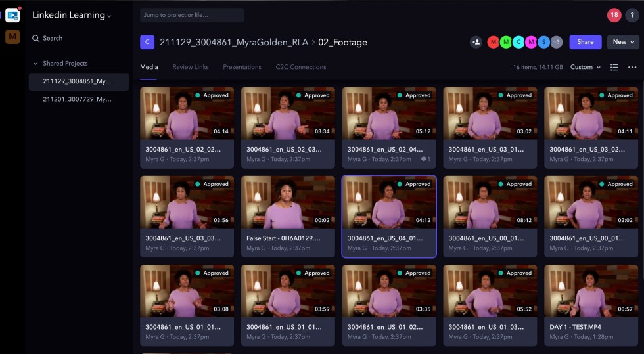Click the comment bubble on 3004861_en_US_02_04 clip
This screenshot has height=354, width=644.
(x=425, y=159)
